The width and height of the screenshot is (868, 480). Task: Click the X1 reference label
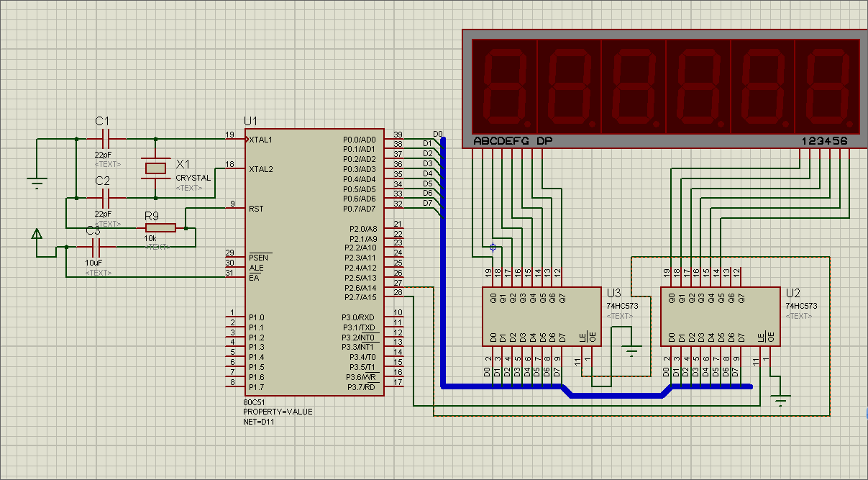point(183,164)
